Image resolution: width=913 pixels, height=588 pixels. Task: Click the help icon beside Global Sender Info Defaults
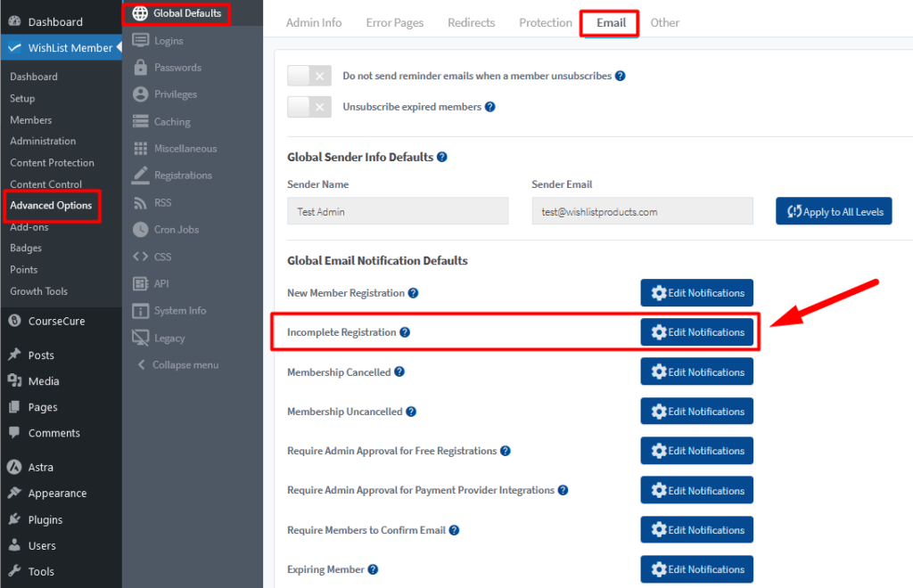(442, 157)
